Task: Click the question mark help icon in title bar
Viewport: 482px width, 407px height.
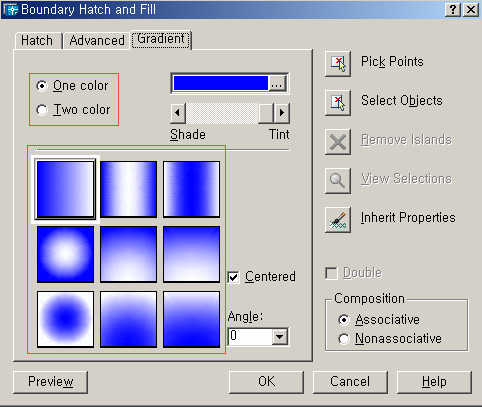Action: (x=453, y=9)
